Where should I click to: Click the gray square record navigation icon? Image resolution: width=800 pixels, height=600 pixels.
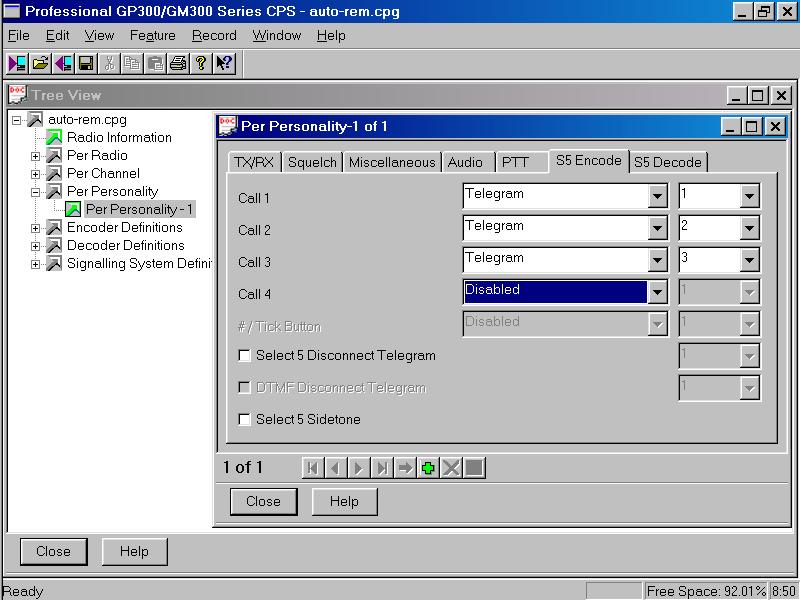point(474,468)
